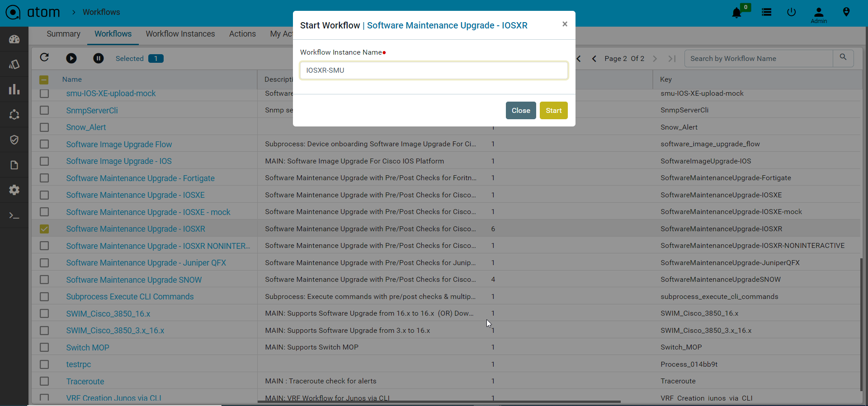Check the SWIM_Cisco_3850_3.x_16.x row checkbox
The image size is (868, 406).
[x=44, y=331]
